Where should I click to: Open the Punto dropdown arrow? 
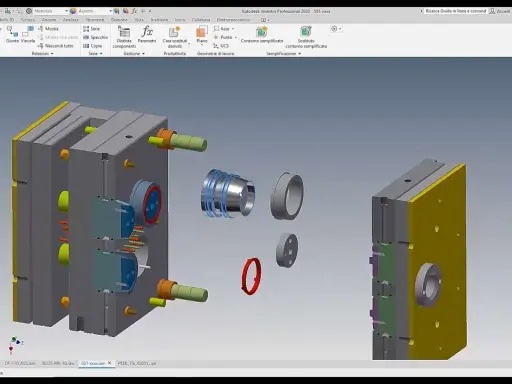[x=235, y=37]
